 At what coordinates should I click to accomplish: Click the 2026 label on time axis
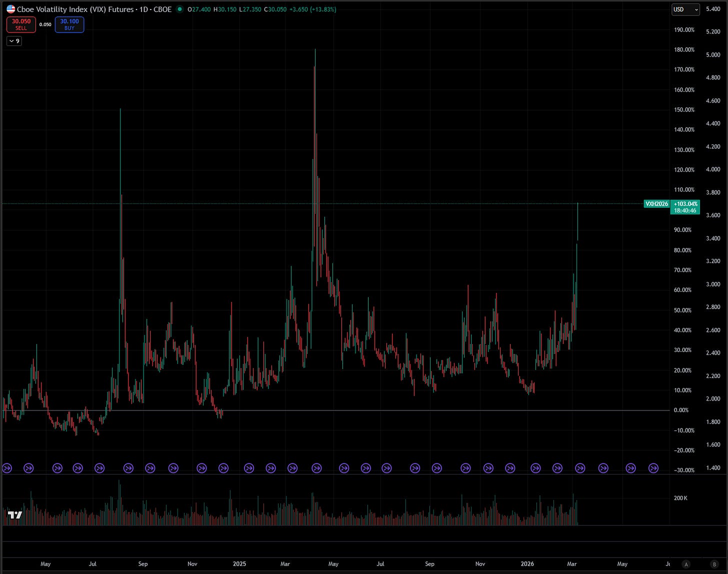point(527,564)
